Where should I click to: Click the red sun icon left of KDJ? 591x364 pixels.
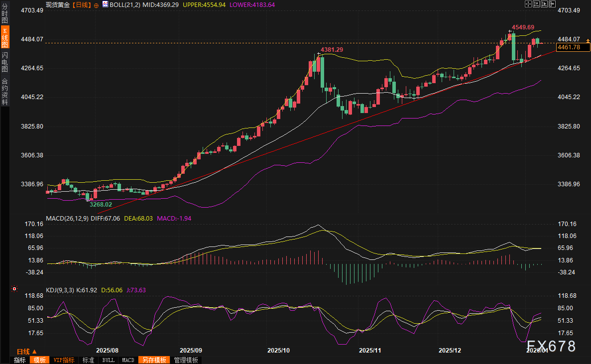(x=14, y=289)
